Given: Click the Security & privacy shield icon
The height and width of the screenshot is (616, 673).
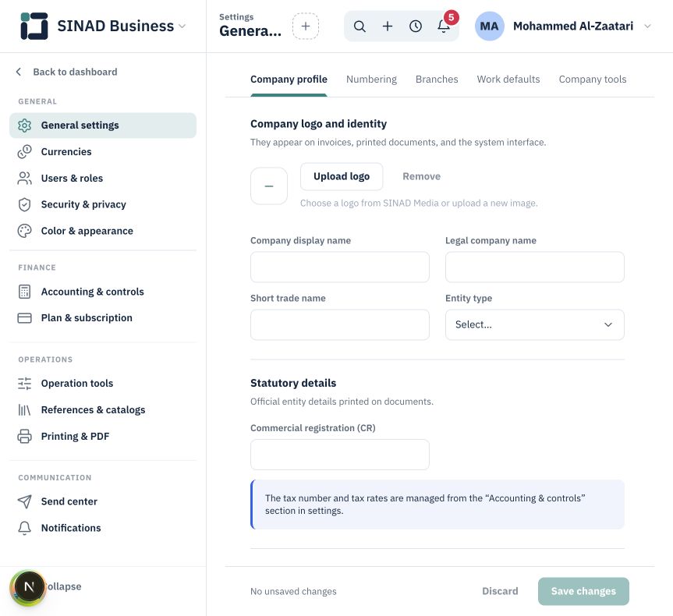Looking at the screenshot, I should click(x=24, y=204).
